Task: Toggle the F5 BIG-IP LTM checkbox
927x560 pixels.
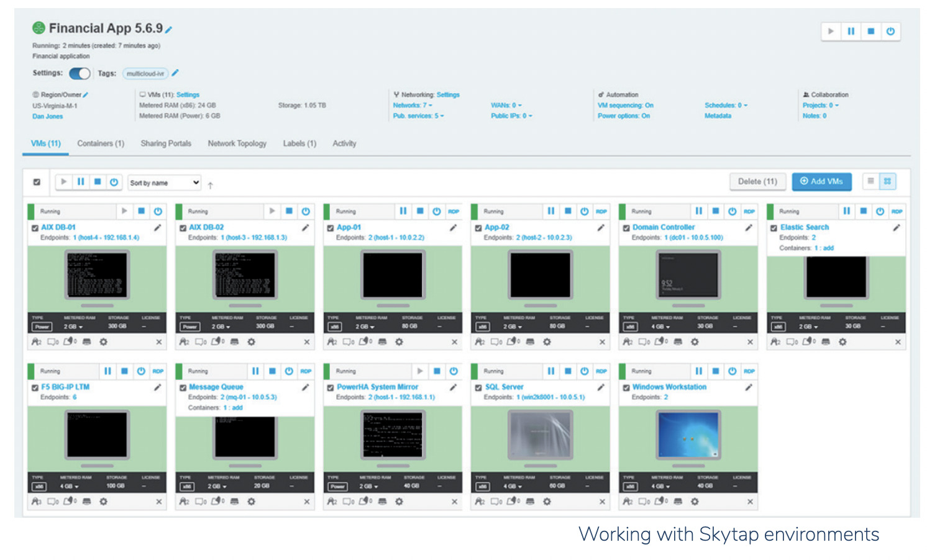Action: click(x=35, y=387)
